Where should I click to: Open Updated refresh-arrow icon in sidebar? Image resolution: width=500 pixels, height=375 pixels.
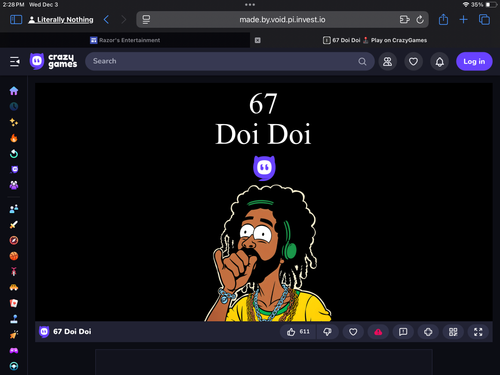[x=14, y=154]
